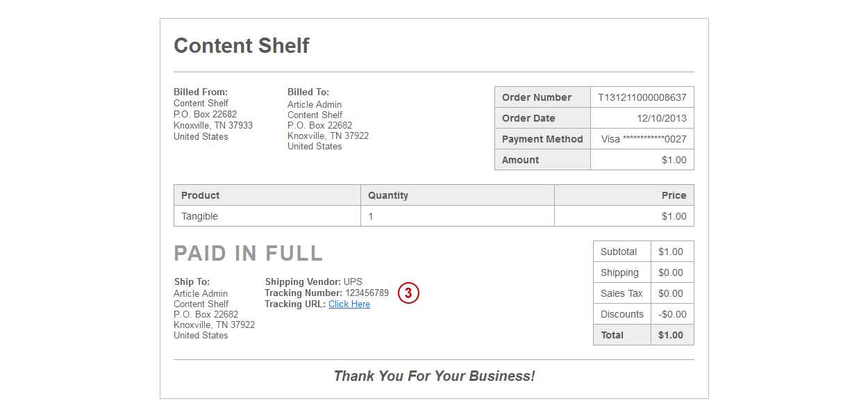This screenshot has width=868, height=417.
Task: Select the Tangible product row
Action: click(x=434, y=216)
